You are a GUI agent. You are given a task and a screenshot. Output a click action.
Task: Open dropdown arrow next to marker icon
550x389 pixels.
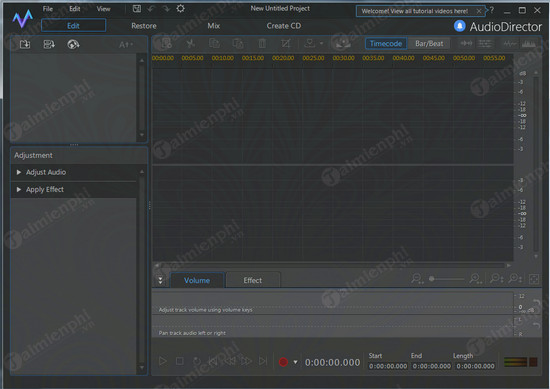(322, 44)
